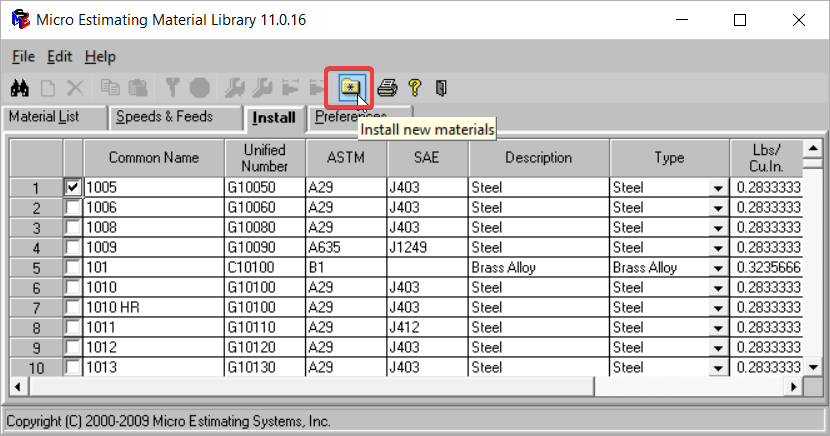Click the Common Name column header
The width and height of the screenshot is (830, 436).
154,158
